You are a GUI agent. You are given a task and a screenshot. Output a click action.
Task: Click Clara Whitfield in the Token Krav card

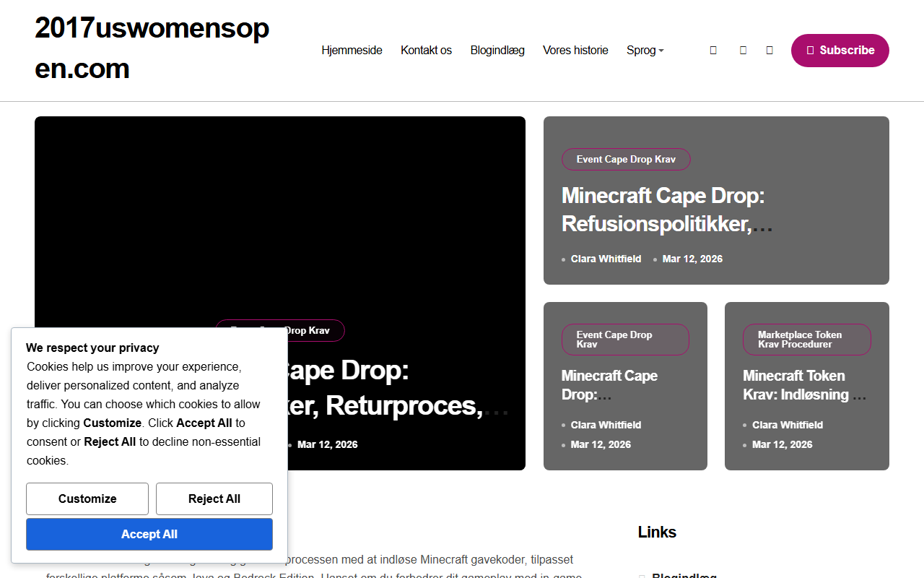[788, 425]
